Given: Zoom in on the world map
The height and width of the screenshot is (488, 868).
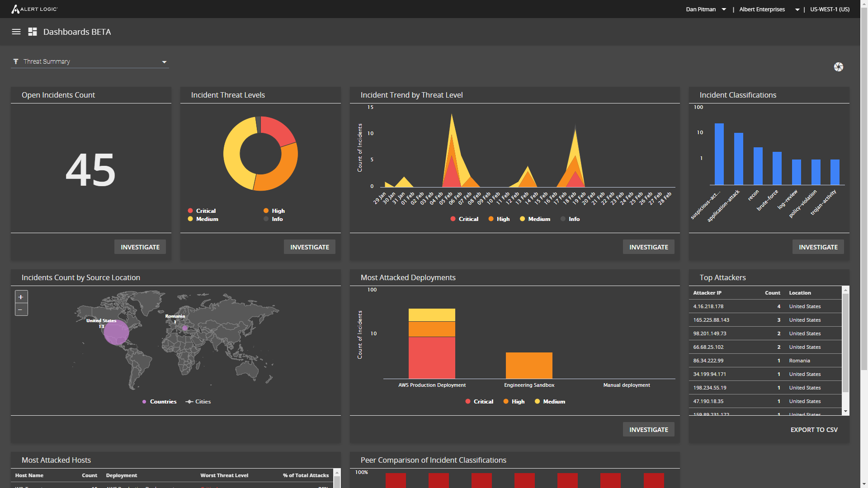Looking at the screenshot, I should tap(21, 297).
